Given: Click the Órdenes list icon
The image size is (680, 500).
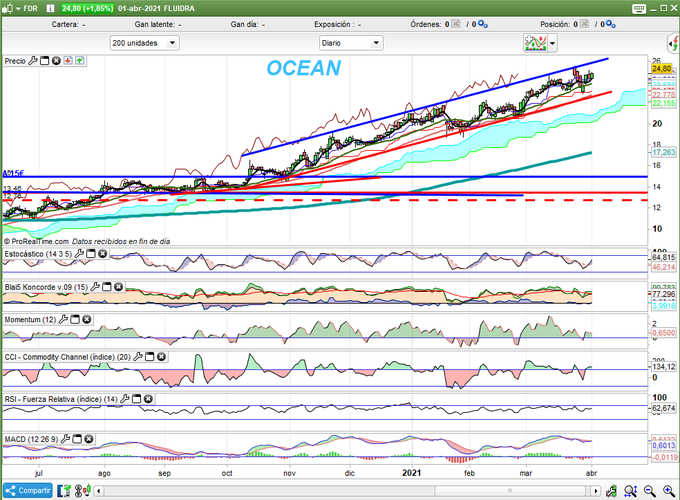Looking at the screenshot, I should click(x=456, y=24).
